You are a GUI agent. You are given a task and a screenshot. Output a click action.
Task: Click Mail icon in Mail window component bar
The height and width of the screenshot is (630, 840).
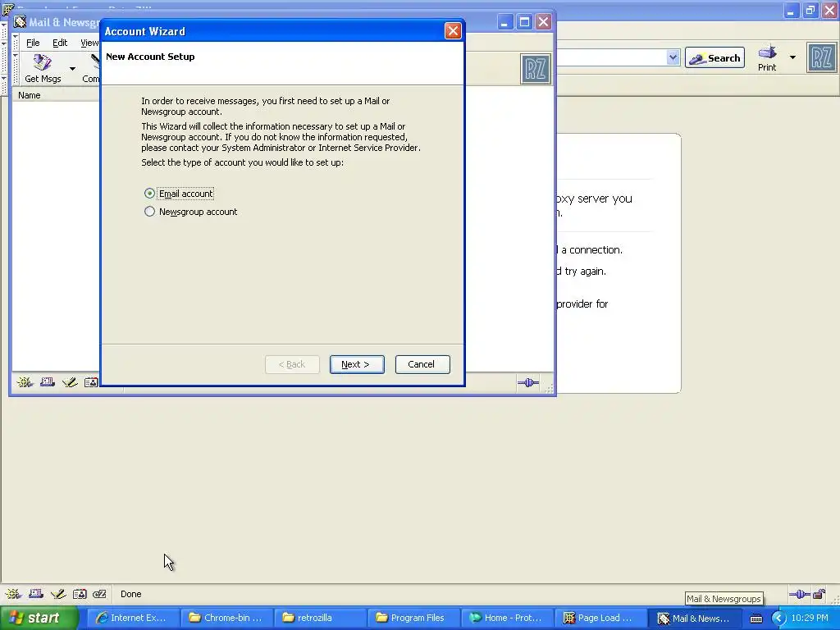click(x=47, y=382)
